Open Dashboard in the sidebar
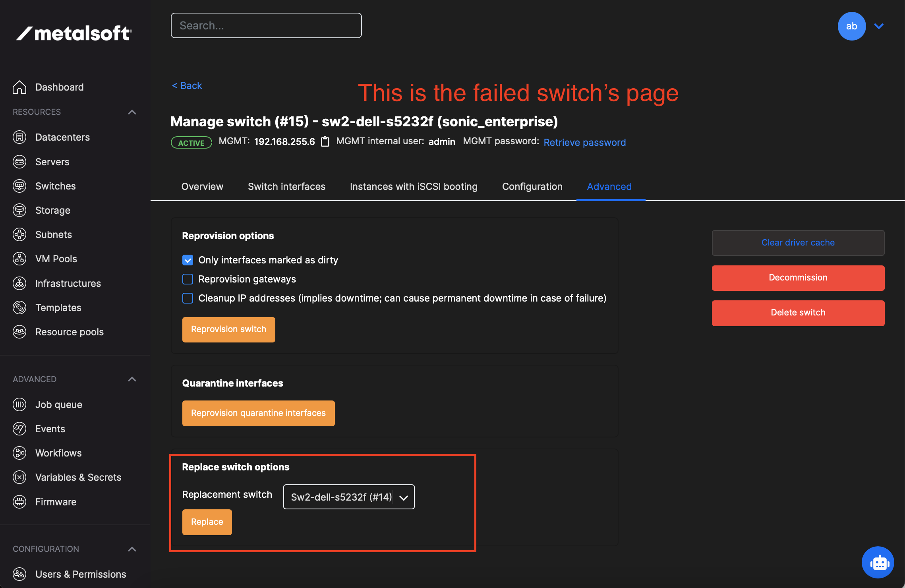 point(60,87)
